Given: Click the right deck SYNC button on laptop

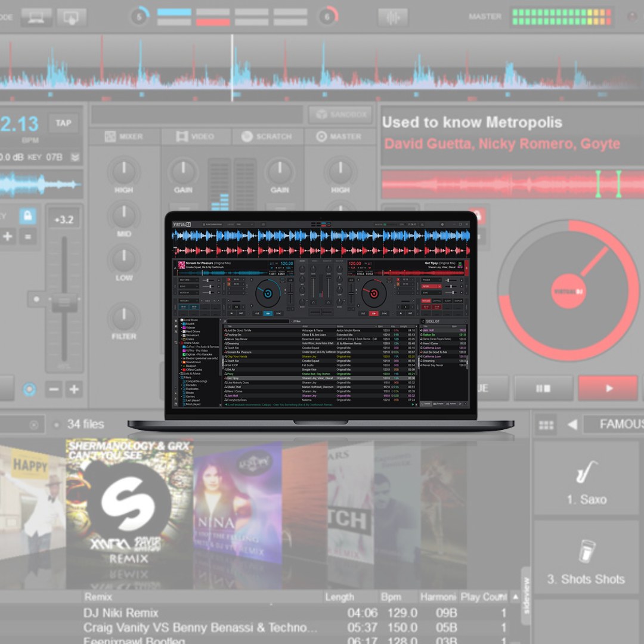Looking at the screenshot, I should (x=384, y=314).
